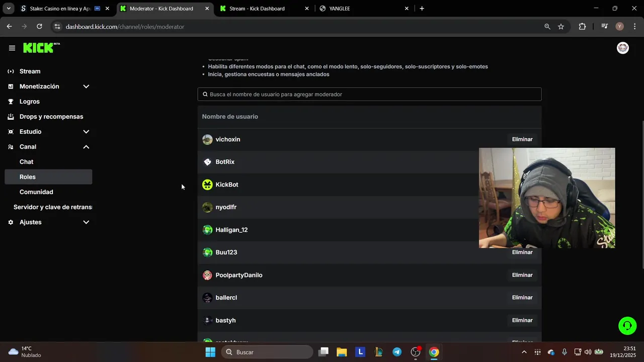The height and width of the screenshot is (362, 644).
Task: Click the Logros trophy icon
Action: (11, 102)
